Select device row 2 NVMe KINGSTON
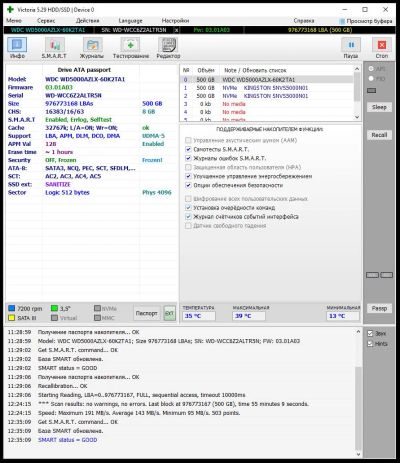The image size is (400, 463). 267,96
